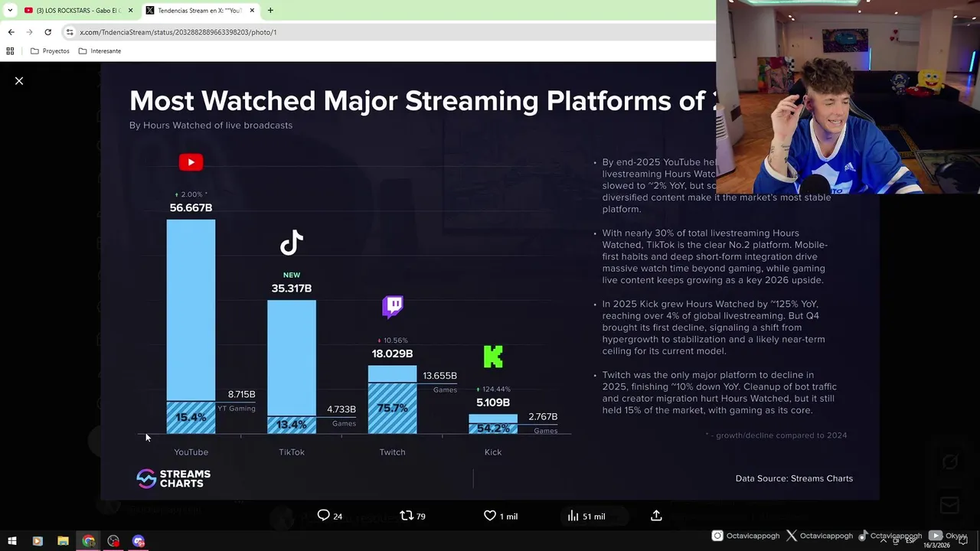Open the apps grid in bookmarks bar
980x551 pixels.
pyautogui.click(x=10, y=51)
